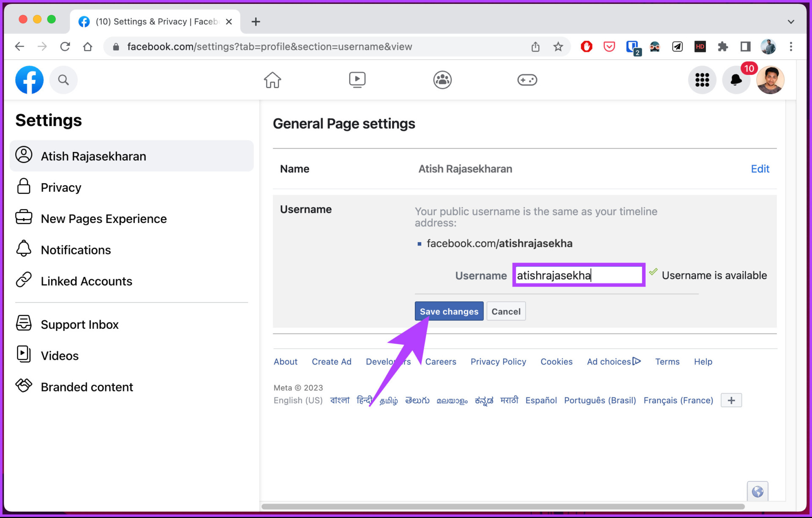Open the About footer link
This screenshot has height=518, width=812.
285,361
